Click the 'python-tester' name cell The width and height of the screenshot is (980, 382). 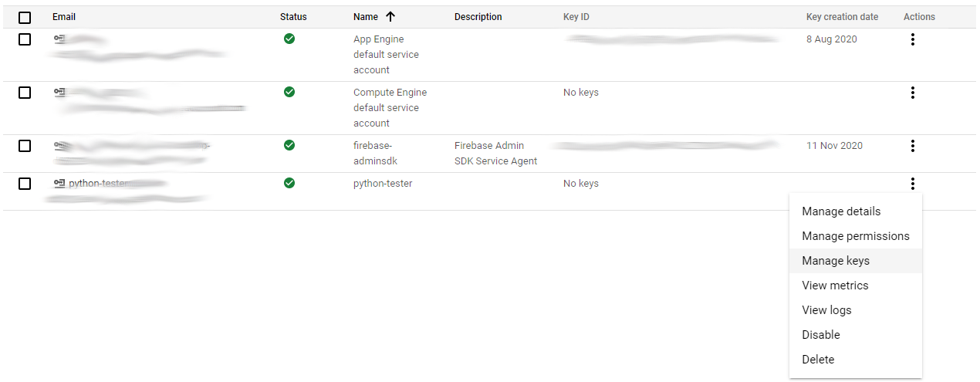click(383, 184)
